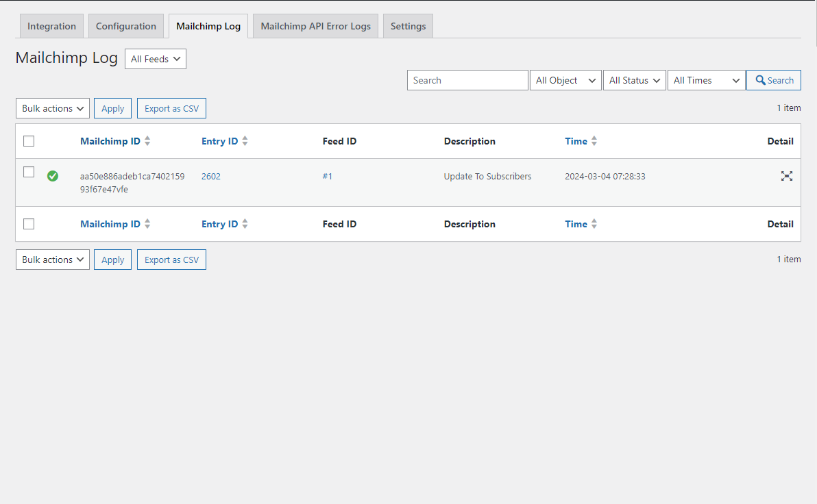Viewport: 817px width, 504px height.
Task: Switch to the Configuration tab
Action: [x=126, y=26]
